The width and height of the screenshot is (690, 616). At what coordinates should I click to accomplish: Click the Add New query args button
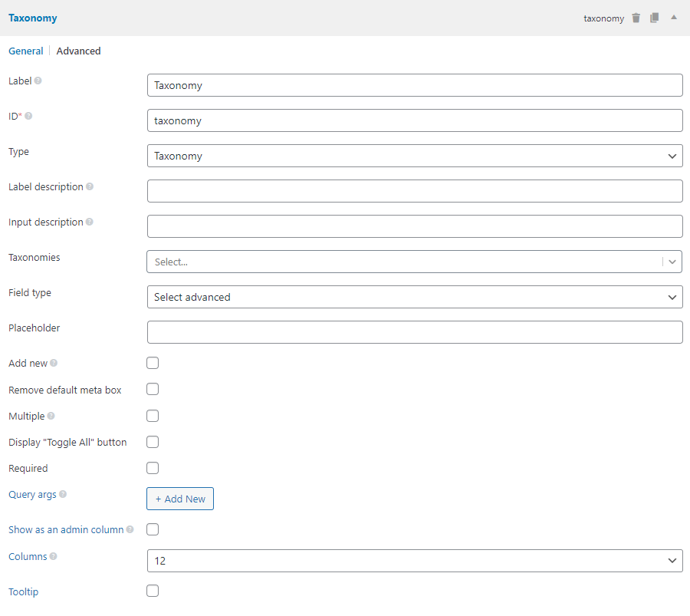point(180,499)
